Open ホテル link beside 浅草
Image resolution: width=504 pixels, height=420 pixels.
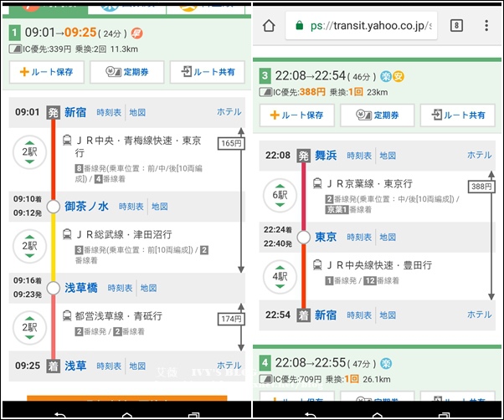tap(229, 366)
